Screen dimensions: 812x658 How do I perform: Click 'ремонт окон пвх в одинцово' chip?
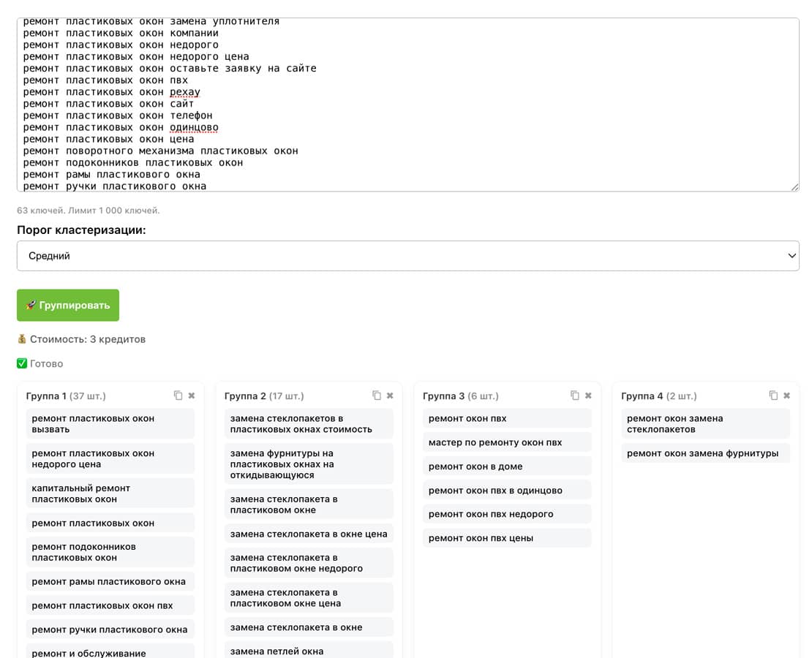506,491
